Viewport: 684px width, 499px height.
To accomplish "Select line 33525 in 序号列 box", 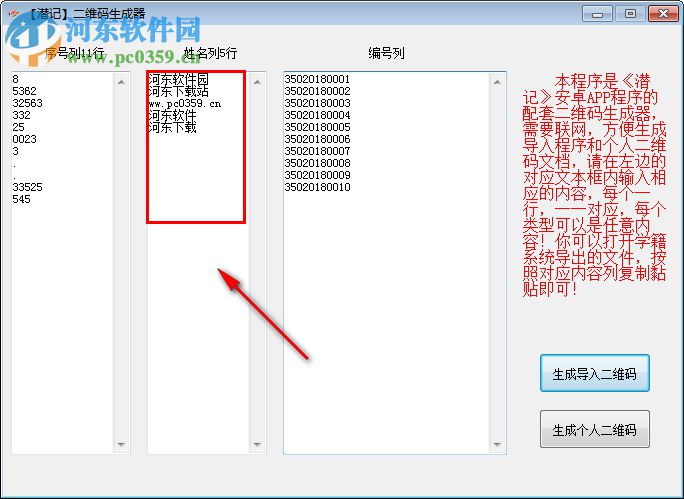I will tap(27, 187).
